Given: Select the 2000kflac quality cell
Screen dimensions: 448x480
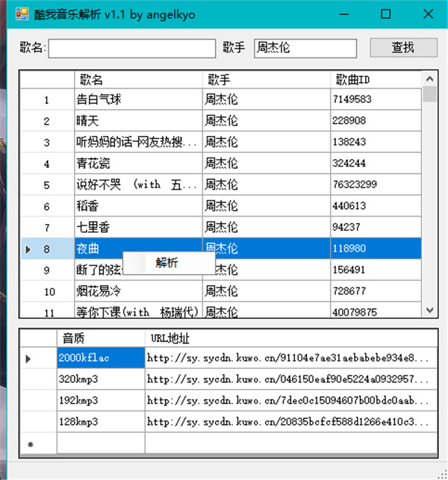Looking at the screenshot, I should click(x=101, y=358).
